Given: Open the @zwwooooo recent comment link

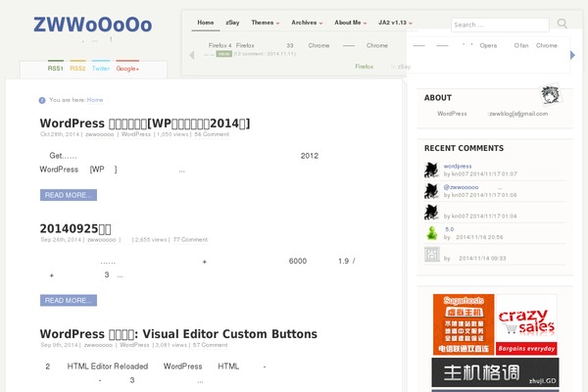Looking at the screenshot, I should (x=461, y=187).
